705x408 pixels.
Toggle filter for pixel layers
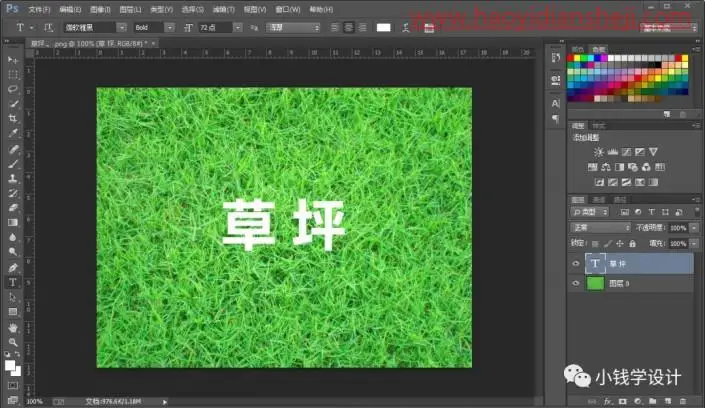[x=625, y=212]
